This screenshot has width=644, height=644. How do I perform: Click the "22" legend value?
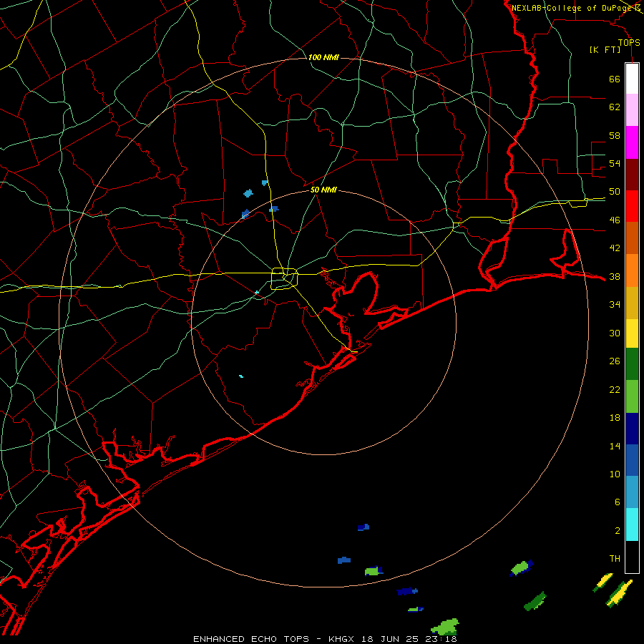click(x=615, y=390)
